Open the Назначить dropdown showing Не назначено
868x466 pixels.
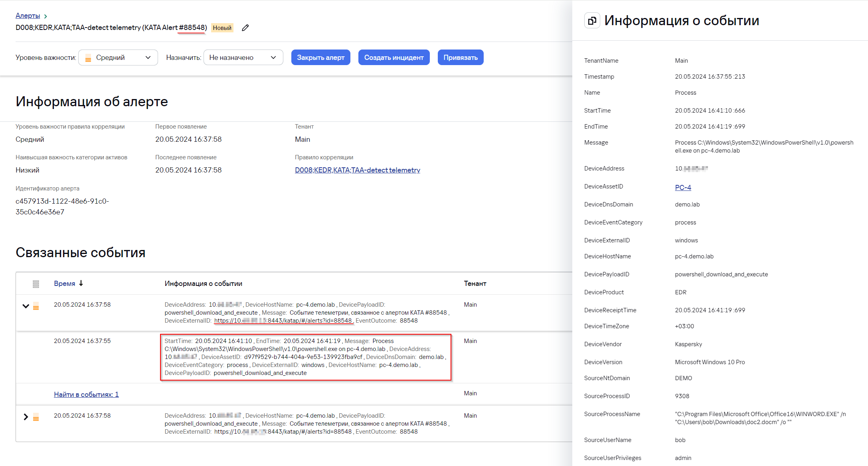[x=243, y=58]
